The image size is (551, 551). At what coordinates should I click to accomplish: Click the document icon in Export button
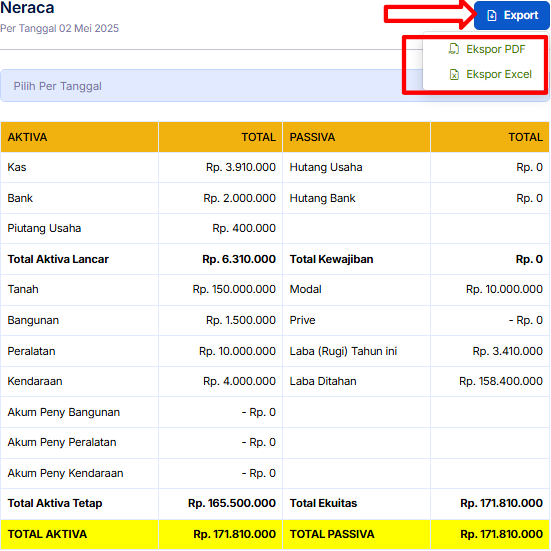pos(492,15)
